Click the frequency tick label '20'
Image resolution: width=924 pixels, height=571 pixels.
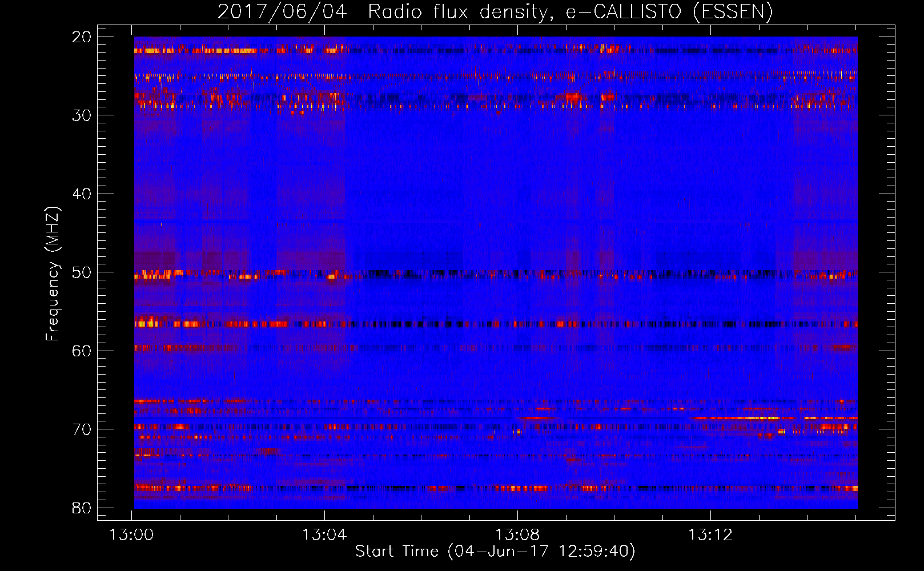pos(82,37)
